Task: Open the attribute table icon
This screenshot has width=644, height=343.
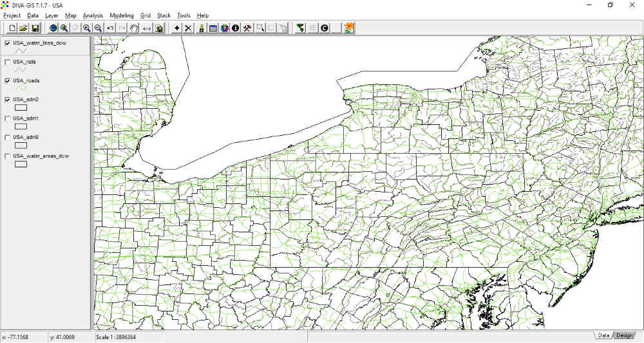Action: (213, 28)
